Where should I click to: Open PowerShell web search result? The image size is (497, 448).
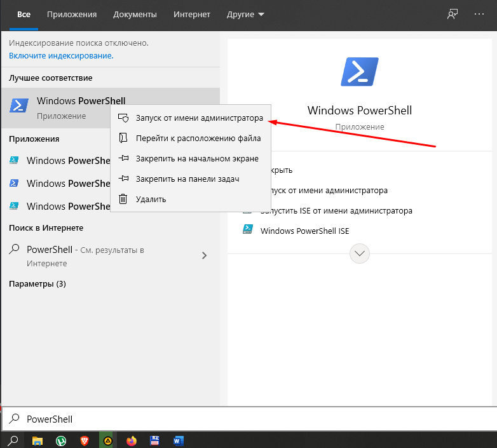(111, 256)
